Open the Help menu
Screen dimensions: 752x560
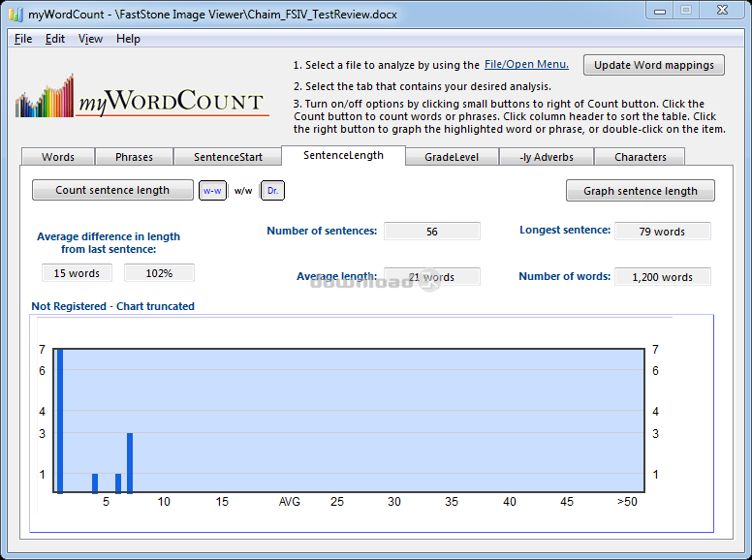point(128,39)
